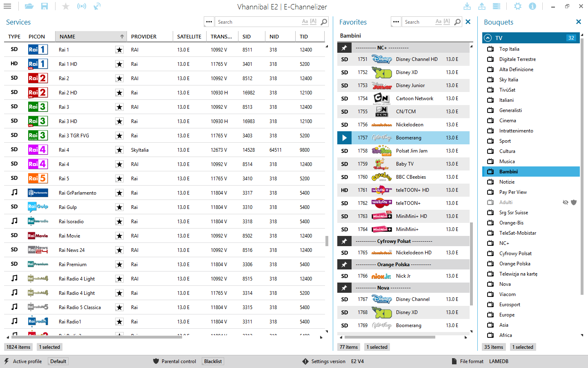The height and width of the screenshot is (368, 588).
Task: Open the three-dots options menu in Services
Action: (209, 22)
